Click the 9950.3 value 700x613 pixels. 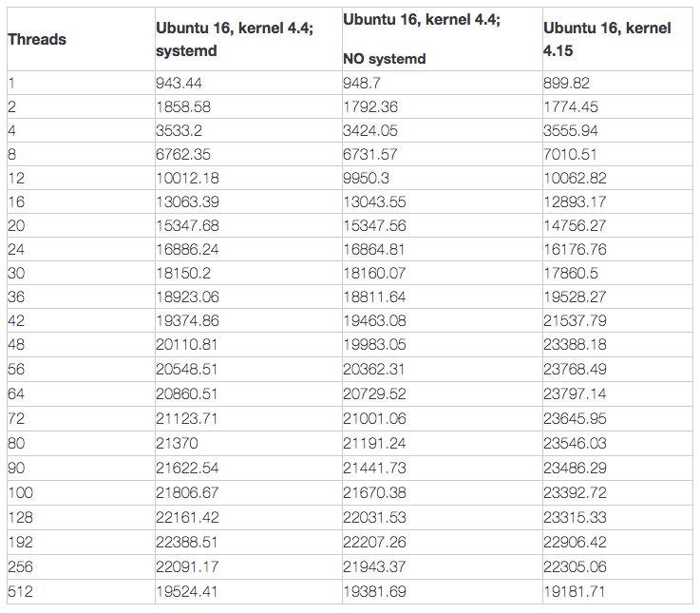[366, 178]
